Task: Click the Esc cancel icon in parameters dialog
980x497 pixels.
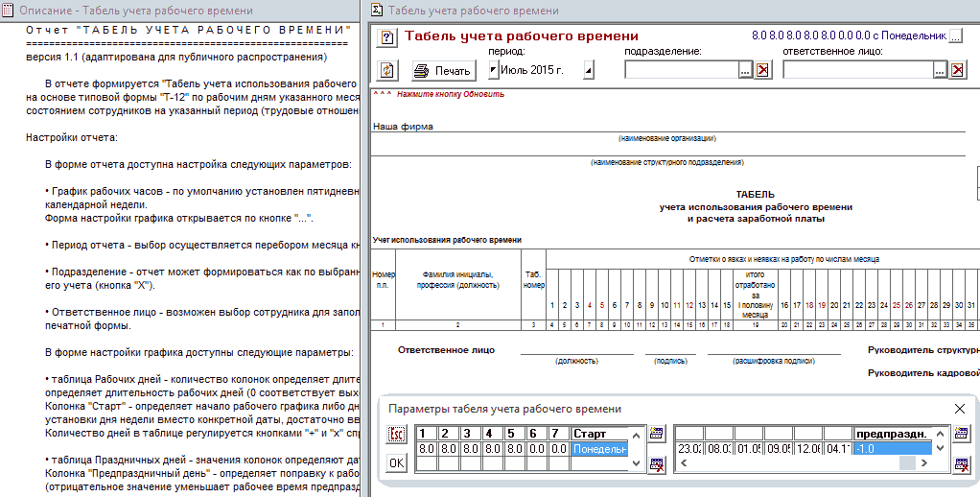Action: pyautogui.click(x=396, y=434)
